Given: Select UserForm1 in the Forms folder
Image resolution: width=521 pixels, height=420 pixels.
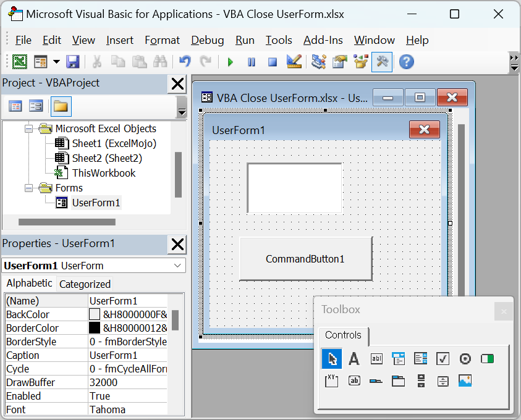Looking at the screenshot, I should [96, 203].
